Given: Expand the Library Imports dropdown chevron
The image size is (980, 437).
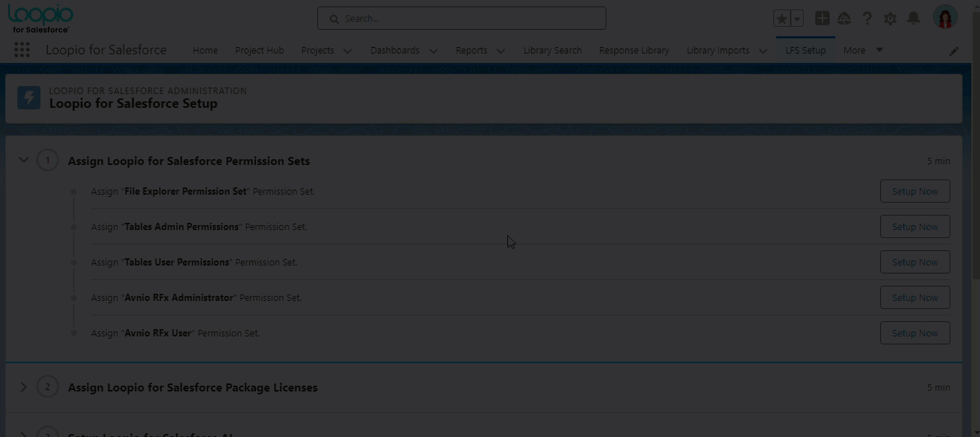Looking at the screenshot, I should pyautogui.click(x=762, y=51).
